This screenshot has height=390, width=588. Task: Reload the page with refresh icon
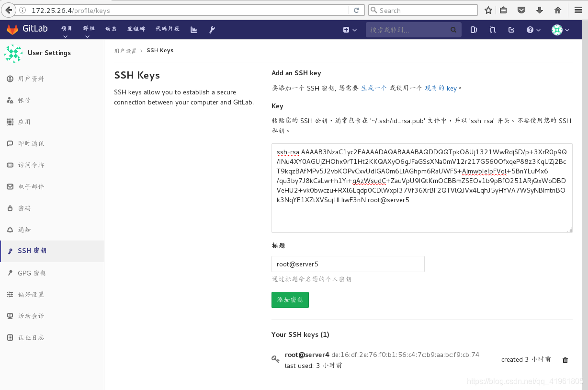point(356,10)
